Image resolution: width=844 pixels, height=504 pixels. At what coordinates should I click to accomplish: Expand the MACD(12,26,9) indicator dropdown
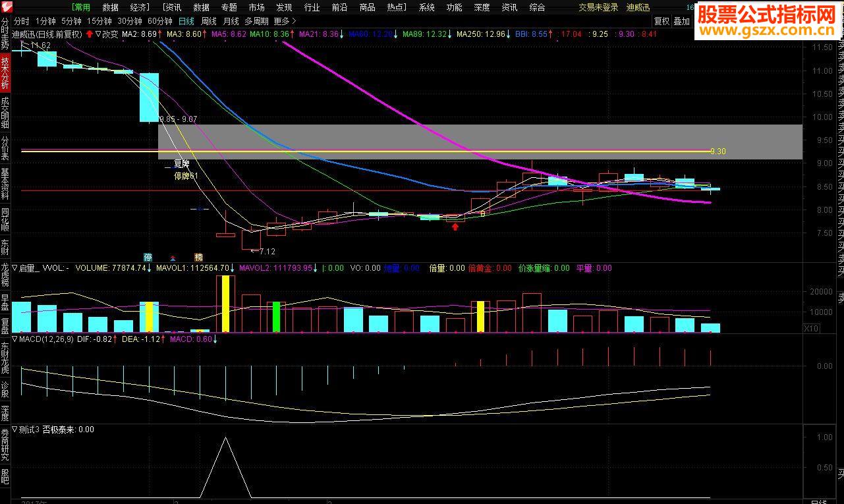[x=15, y=339]
